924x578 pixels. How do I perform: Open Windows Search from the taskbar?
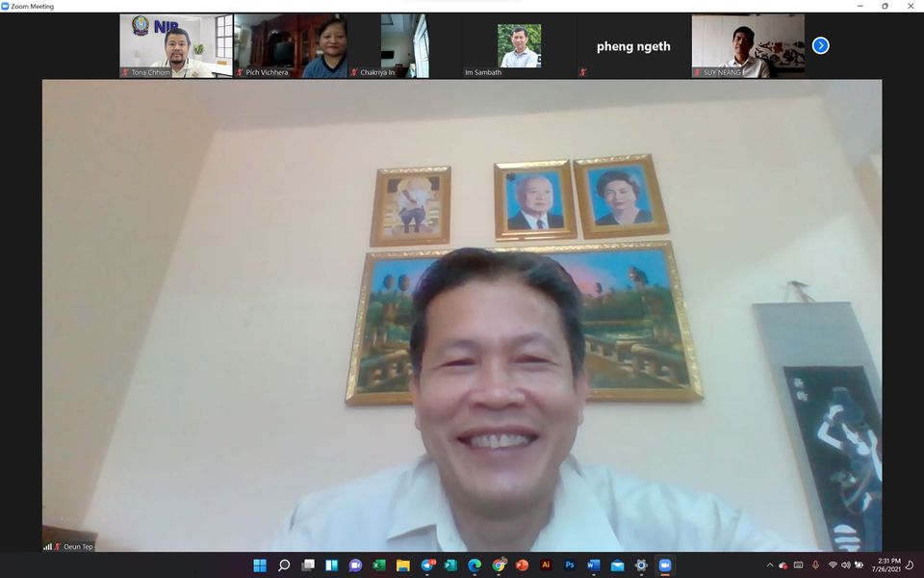pyautogui.click(x=284, y=565)
